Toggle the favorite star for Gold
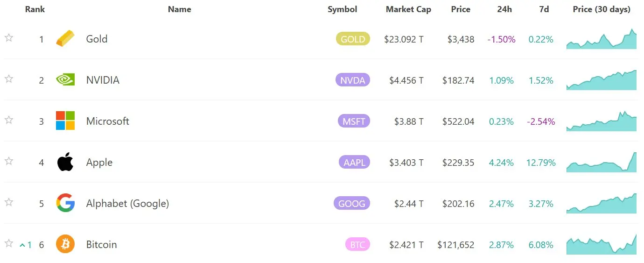 tap(8, 38)
